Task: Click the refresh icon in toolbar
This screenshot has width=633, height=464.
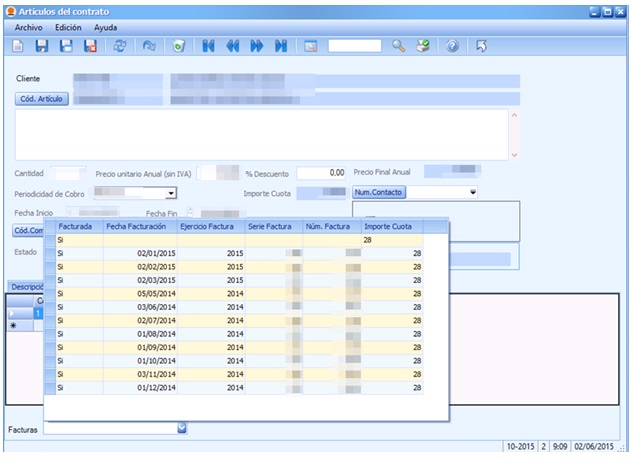Action: click(121, 46)
